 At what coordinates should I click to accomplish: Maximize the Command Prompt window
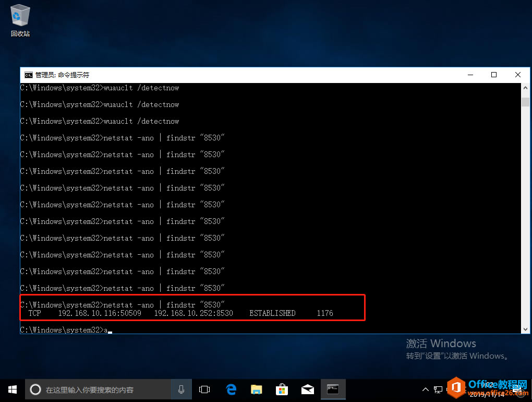point(494,75)
